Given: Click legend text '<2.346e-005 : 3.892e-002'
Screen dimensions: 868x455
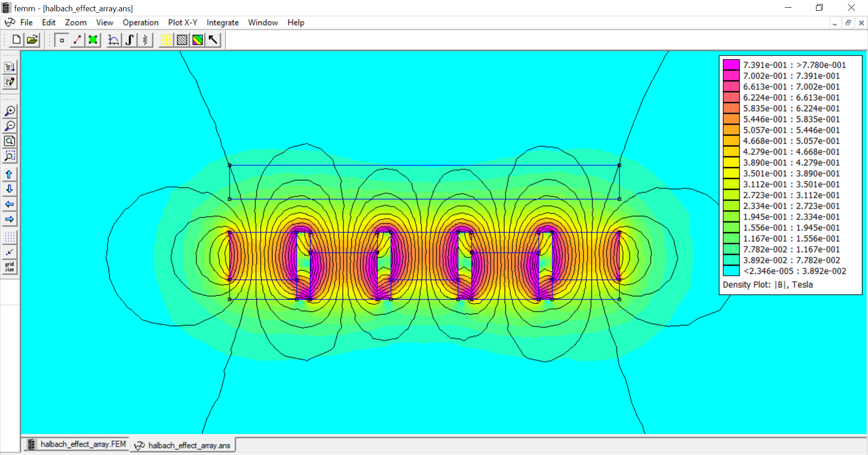Looking at the screenshot, I should click(x=795, y=271).
